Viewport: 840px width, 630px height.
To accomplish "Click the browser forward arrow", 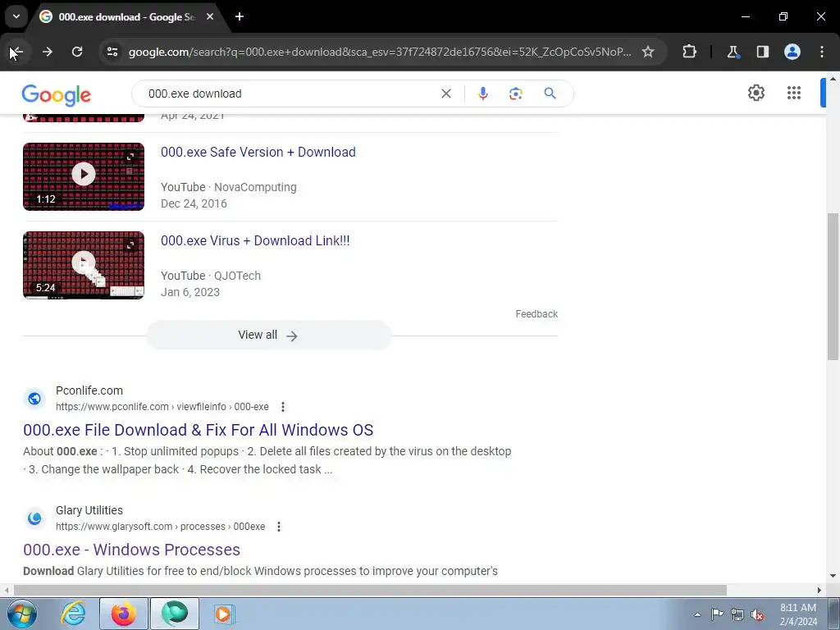I will coord(47,52).
